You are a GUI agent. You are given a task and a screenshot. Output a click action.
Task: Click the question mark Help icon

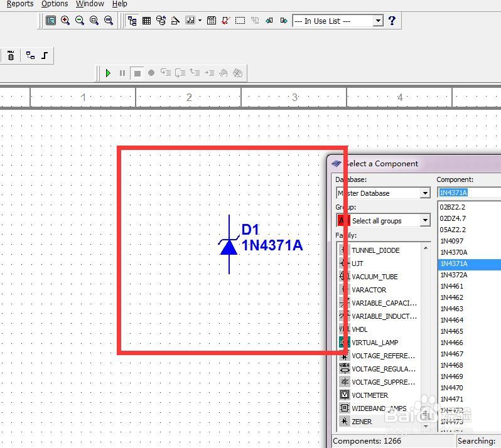coord(392,21)
